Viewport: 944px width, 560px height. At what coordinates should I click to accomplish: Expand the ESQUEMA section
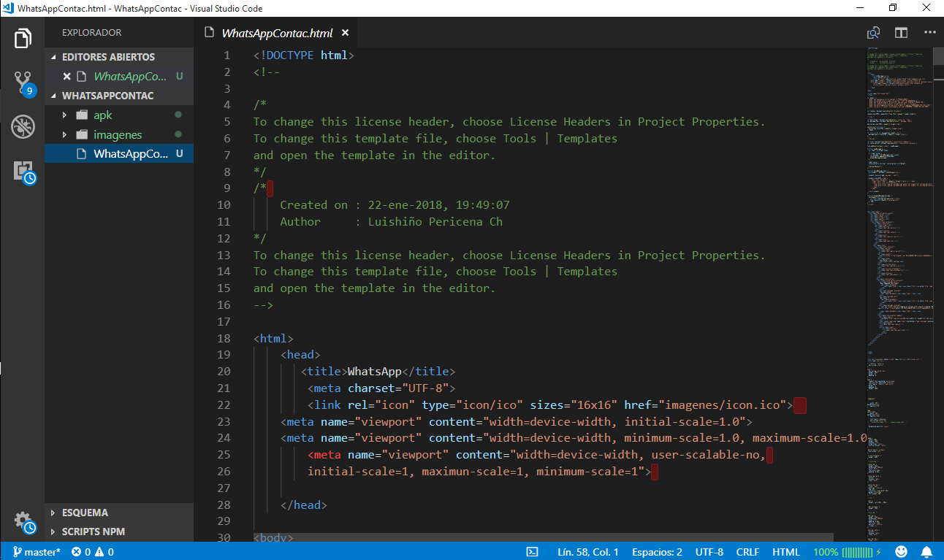(x=121, y=513)
